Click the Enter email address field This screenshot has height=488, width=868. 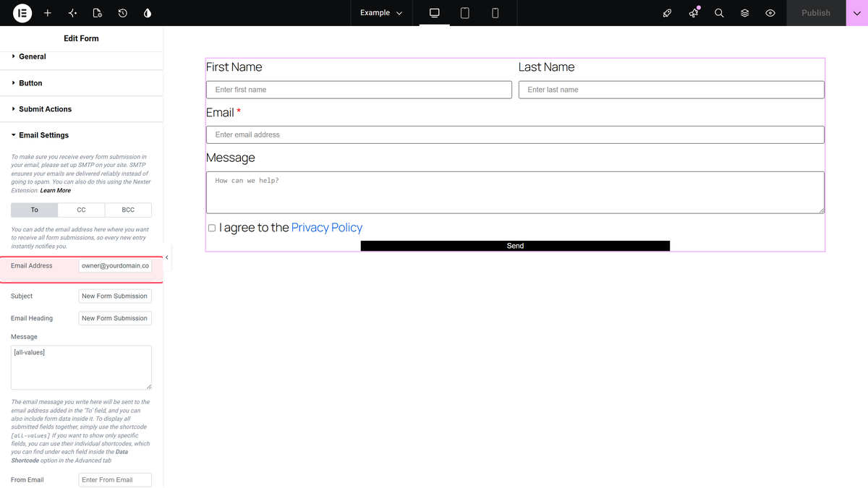(515, 134)
